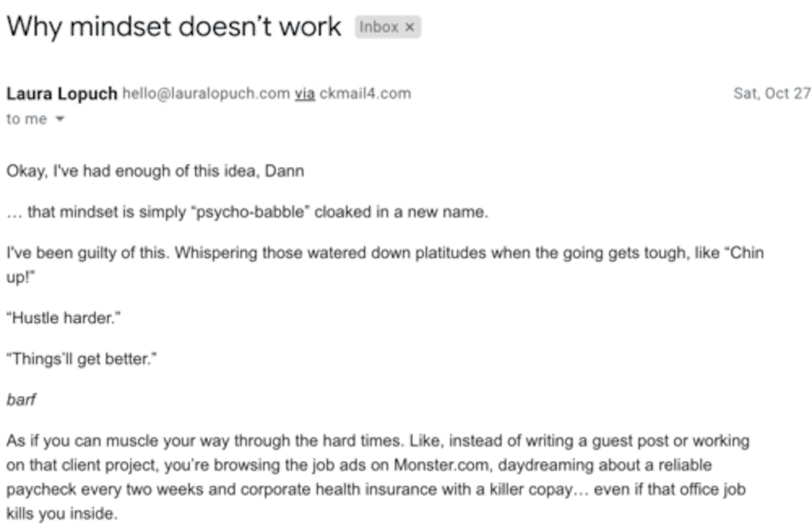Click the hello@lauralopuch.com email address
This screenshot has height=528, width=812.
(x=205, y=94)
